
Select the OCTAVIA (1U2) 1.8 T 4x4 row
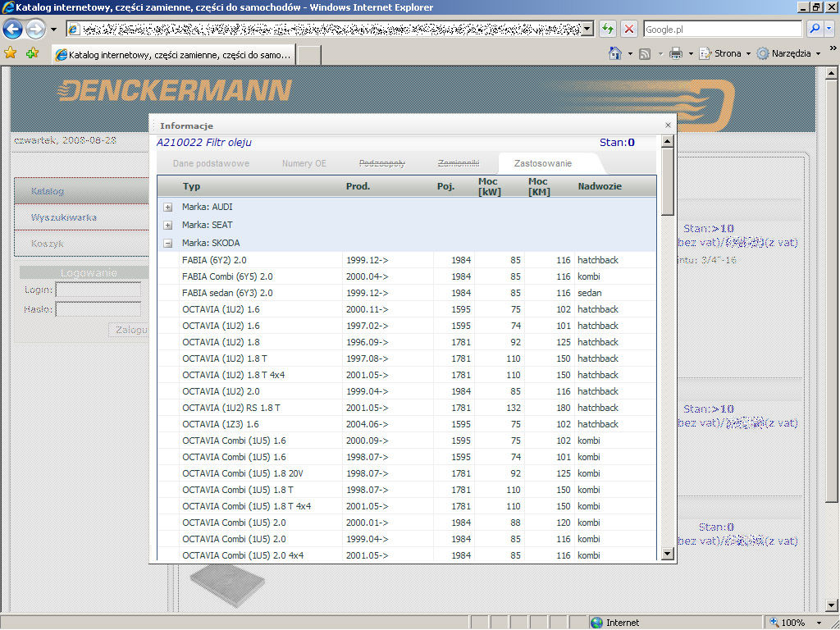point(407,375)
